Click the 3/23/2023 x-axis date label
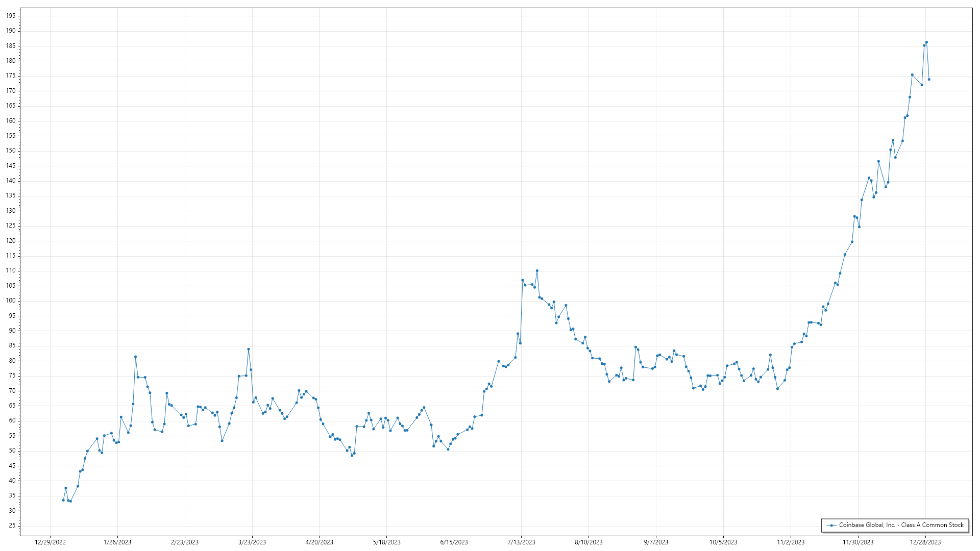980x551 pixels. (252, 542)
